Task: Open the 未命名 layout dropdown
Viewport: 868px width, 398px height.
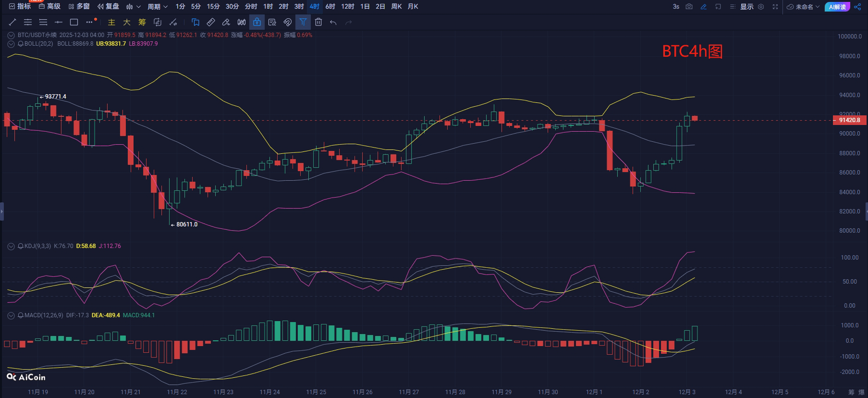Action: tap(803, 7)
